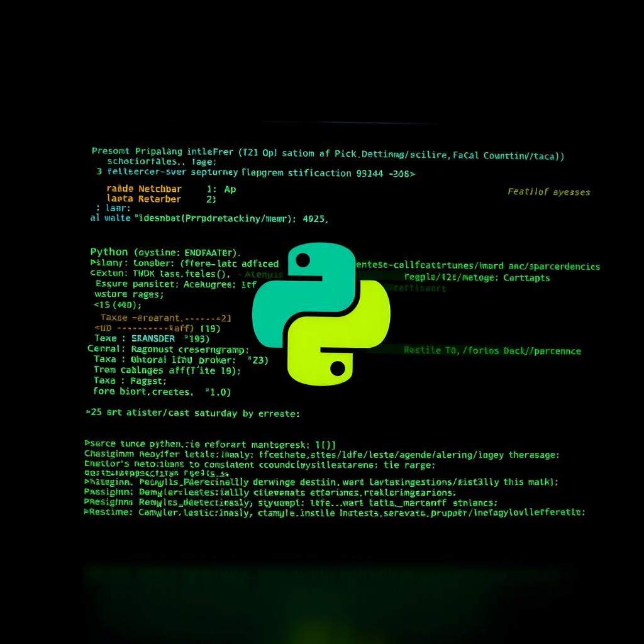Select the orange 'lapta Retarber' entry
This screenshot has width=644, height=644.
tap(144, 199)
